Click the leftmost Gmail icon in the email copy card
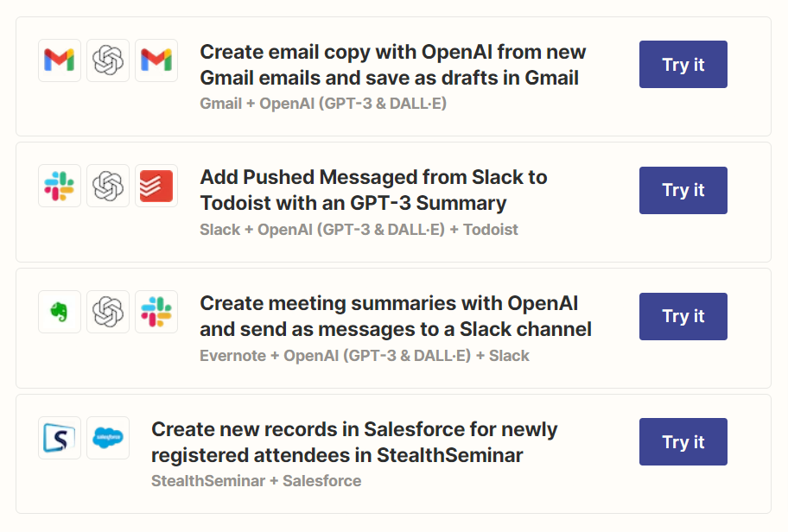The width and height of the screenshot is (788, 532). tap(60, 60)
